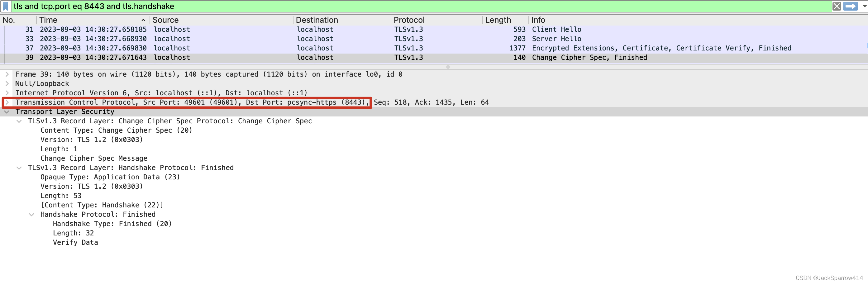The width and height of the screenshot is (868, 284).
Task: Sort packets by No. column header
Action: (x=18, y=20)
